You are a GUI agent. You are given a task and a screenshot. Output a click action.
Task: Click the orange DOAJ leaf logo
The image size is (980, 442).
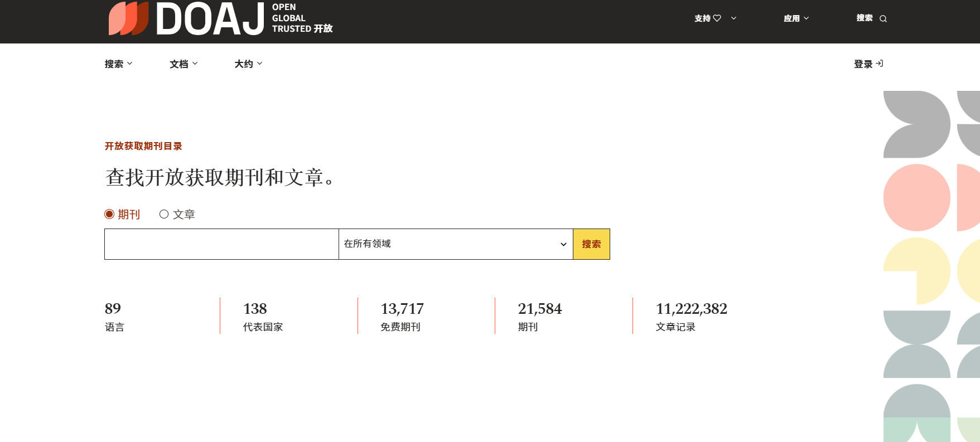(x=128, y=18)
